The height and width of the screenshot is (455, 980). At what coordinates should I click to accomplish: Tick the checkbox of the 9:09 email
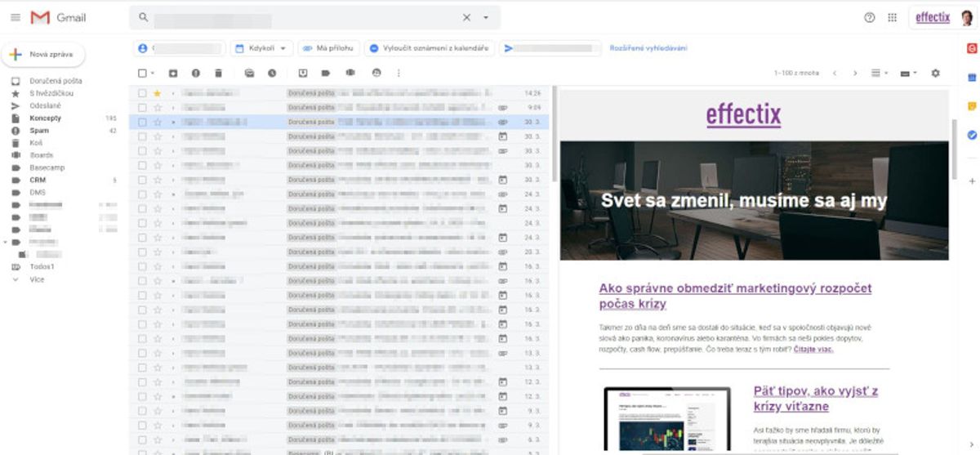(x=142, y=107)
